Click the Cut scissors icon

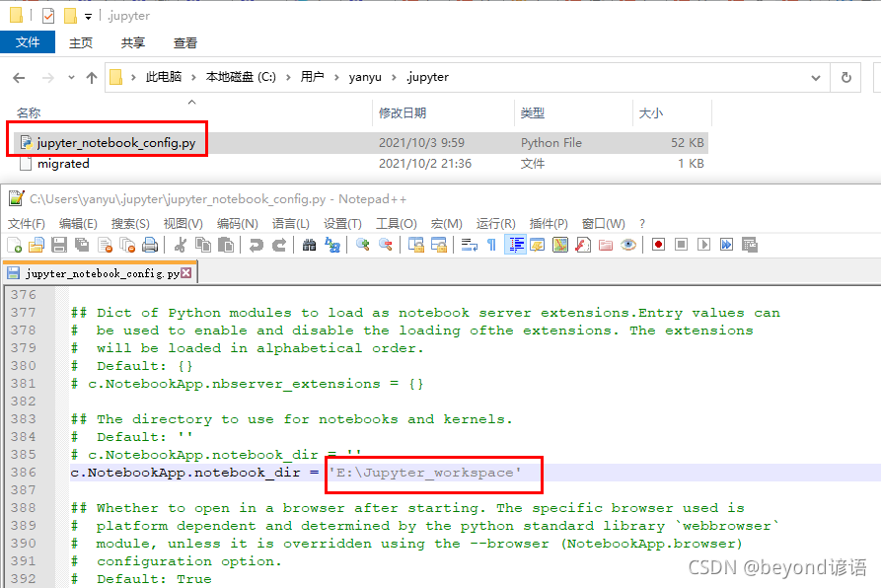(x=181, y=245)
